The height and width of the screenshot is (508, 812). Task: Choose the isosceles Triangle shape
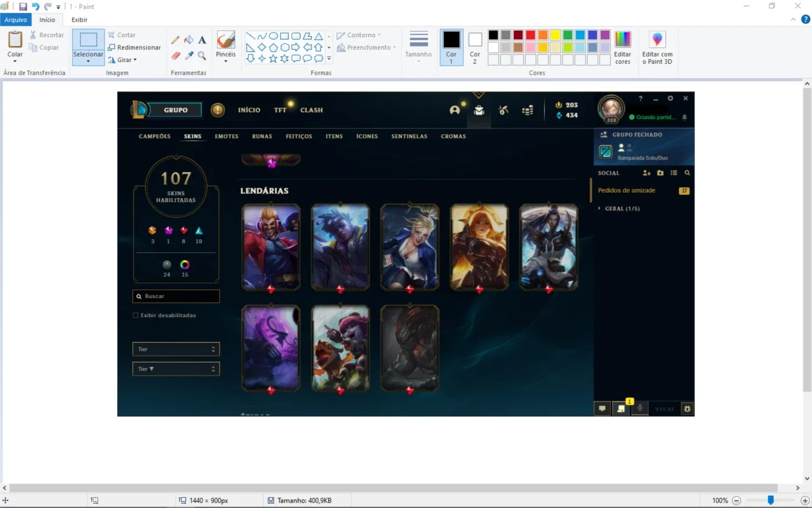click(318, 36)
